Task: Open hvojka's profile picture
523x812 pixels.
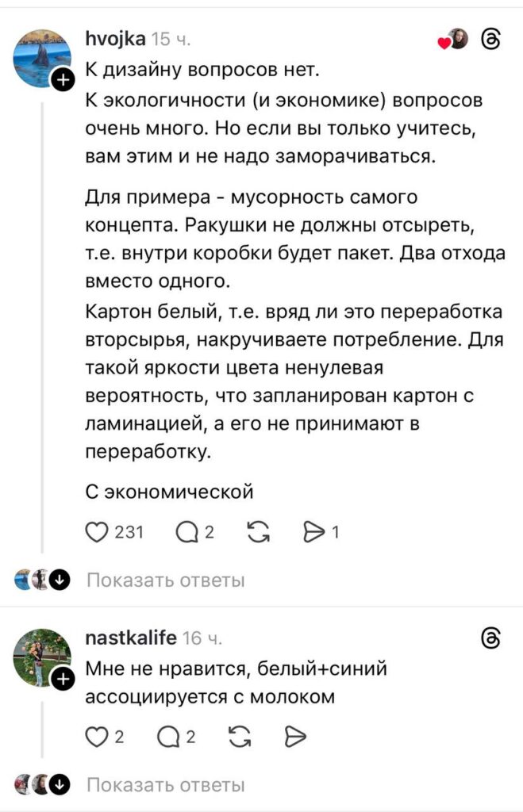Action: (41, 58)
